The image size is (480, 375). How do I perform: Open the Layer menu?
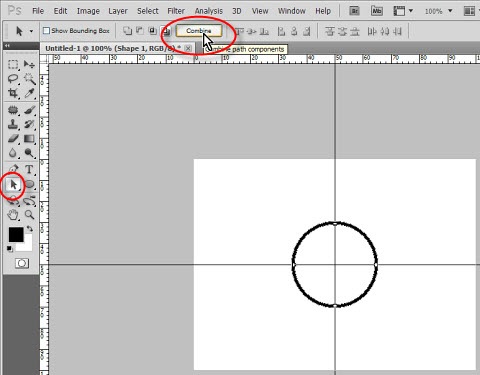click(x=118, y=11)
